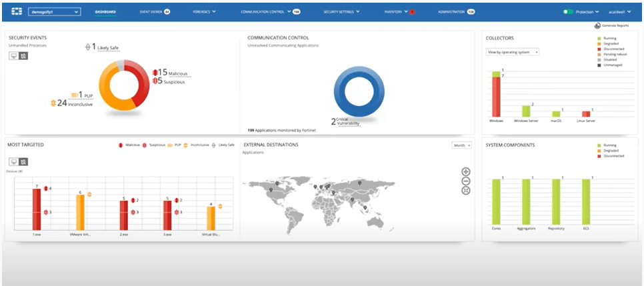
Task: Click the Communication Control 199 badge
Action: pos(297,12)
